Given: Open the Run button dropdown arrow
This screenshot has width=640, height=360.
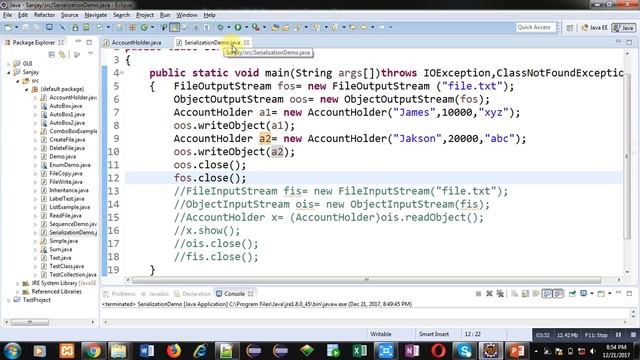Looking at the screenshot, I should (246, 27).
